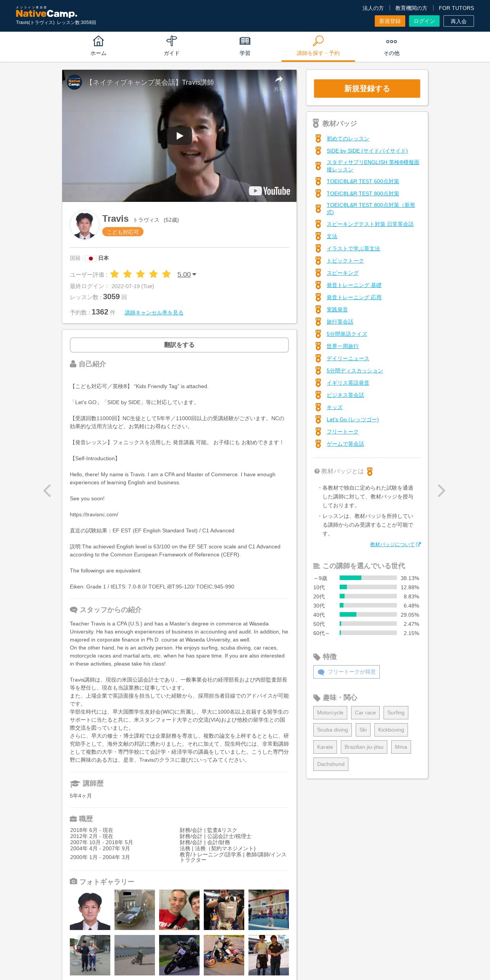The image size is (490, 980).
Task: Click the channel avatar in the video title
Action: 74,82
